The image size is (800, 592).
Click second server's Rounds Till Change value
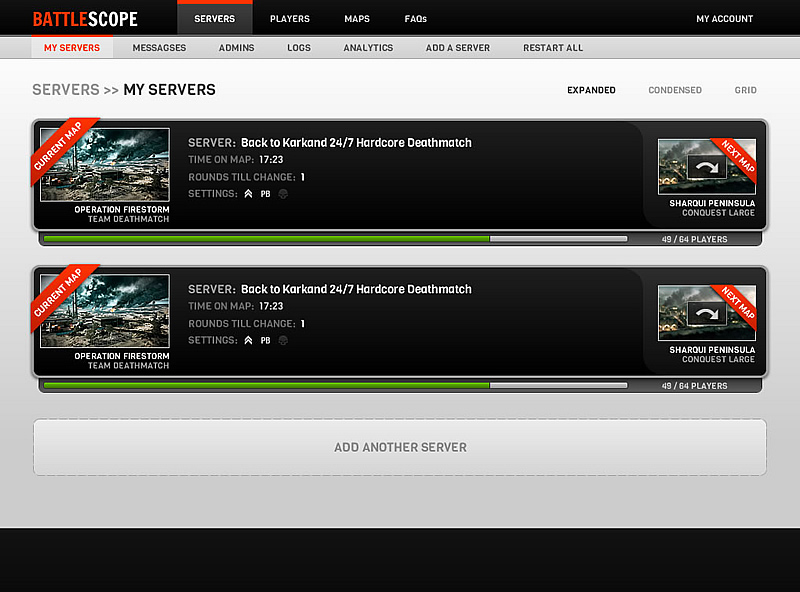coord(303,324)
